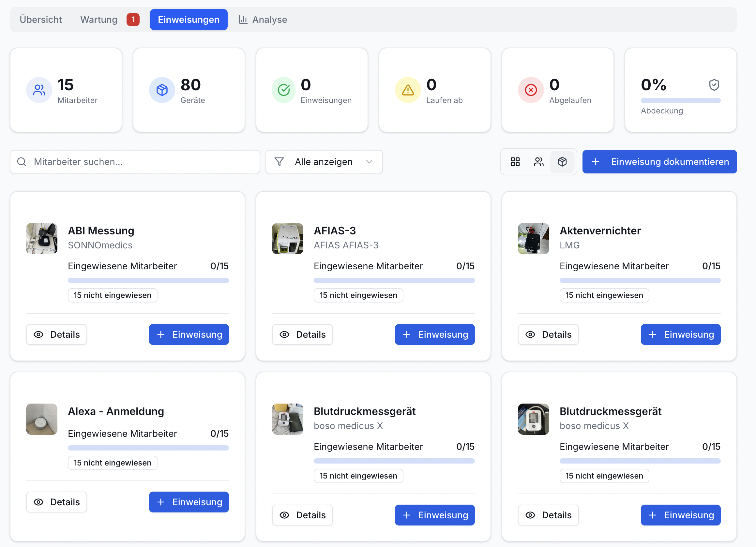Click the yellow warning Laufen ab icon
Image resolution: width=756 pixels, height=547 pixels.
pos(408,90)
